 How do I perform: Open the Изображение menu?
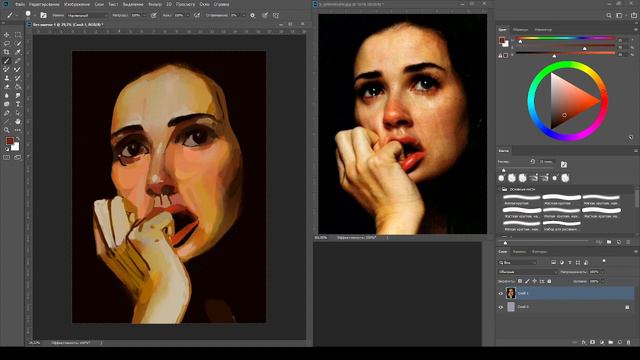click(x=77, y=4)
